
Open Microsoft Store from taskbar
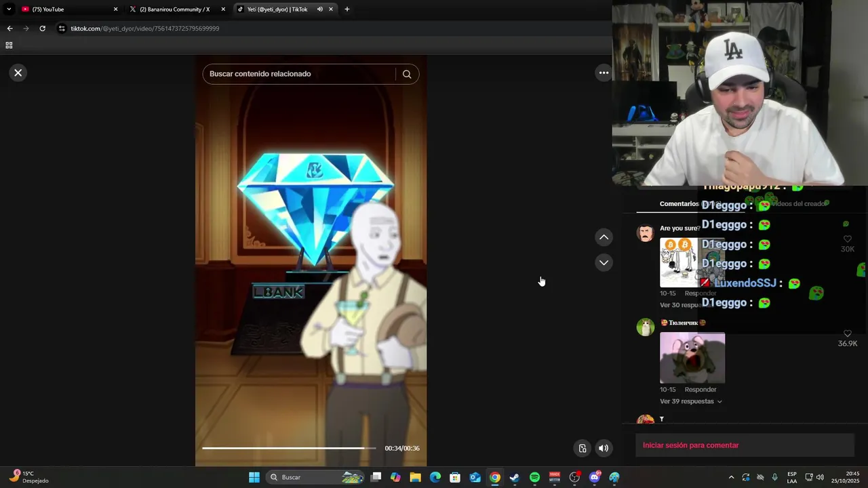(455, 477)
